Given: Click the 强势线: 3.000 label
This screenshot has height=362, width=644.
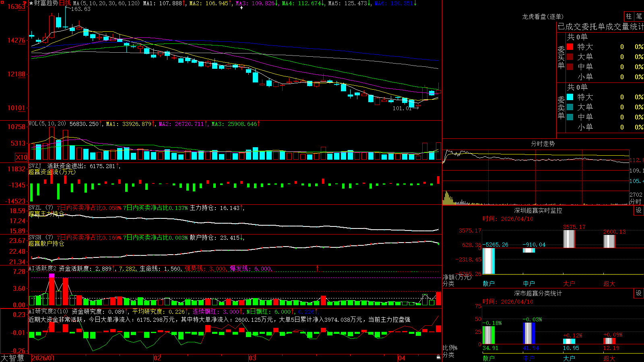Looking at the screenshot, I should point(205,269).
